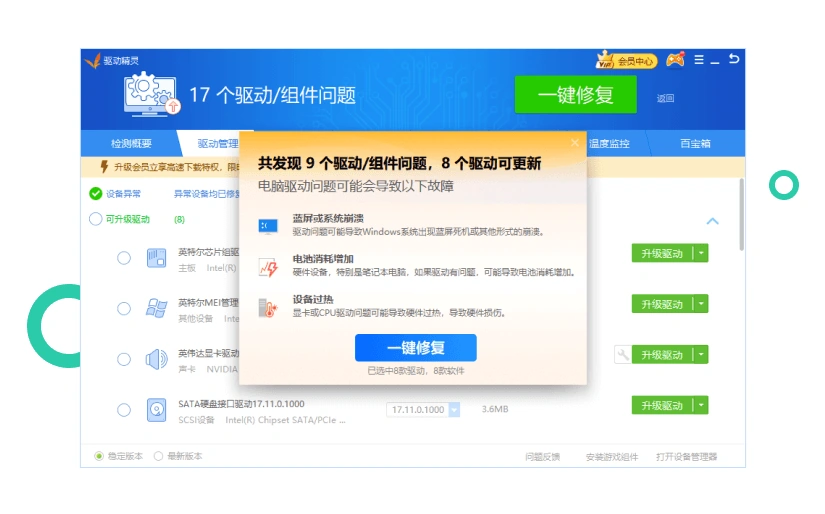This screenshot has width=825, height=514.
Task: Open the game controller icon
Action: pyautogui.click(x=676, y=60)
